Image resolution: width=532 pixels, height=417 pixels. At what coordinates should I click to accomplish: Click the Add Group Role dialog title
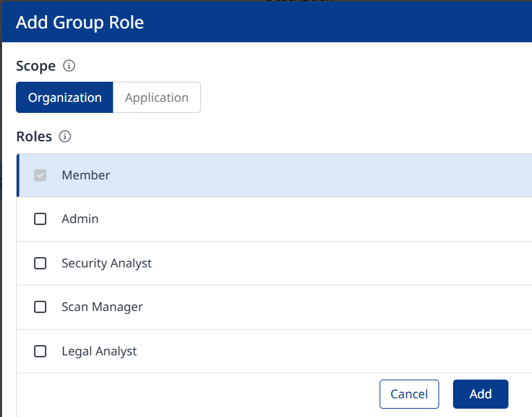[x=80, y=22]
